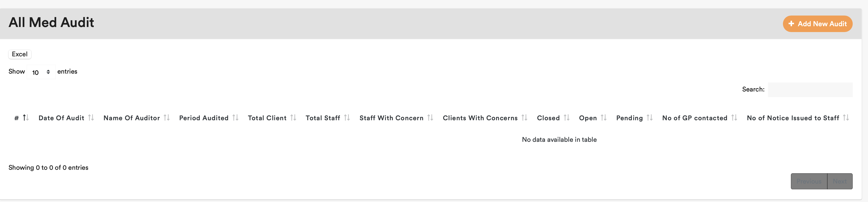
Task: Click sort icon next to Period Audited
Action: click(235, 118)
